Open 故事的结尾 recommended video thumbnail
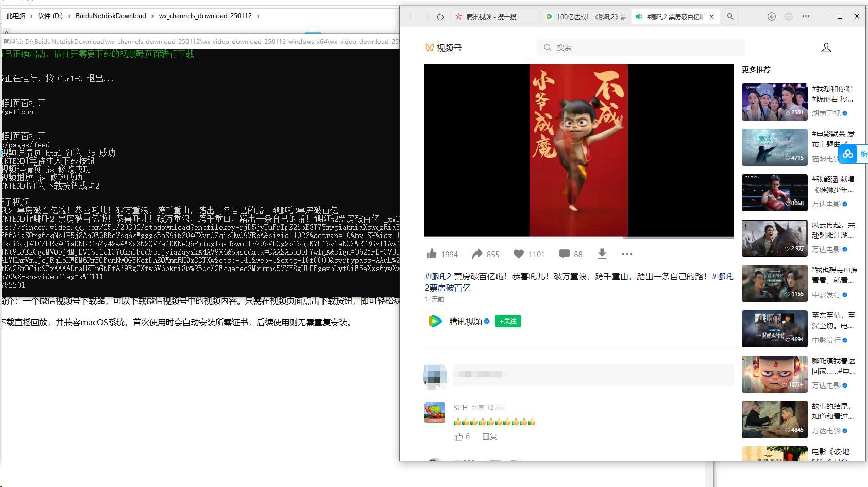868x487 pixels. tap(775, 419)
